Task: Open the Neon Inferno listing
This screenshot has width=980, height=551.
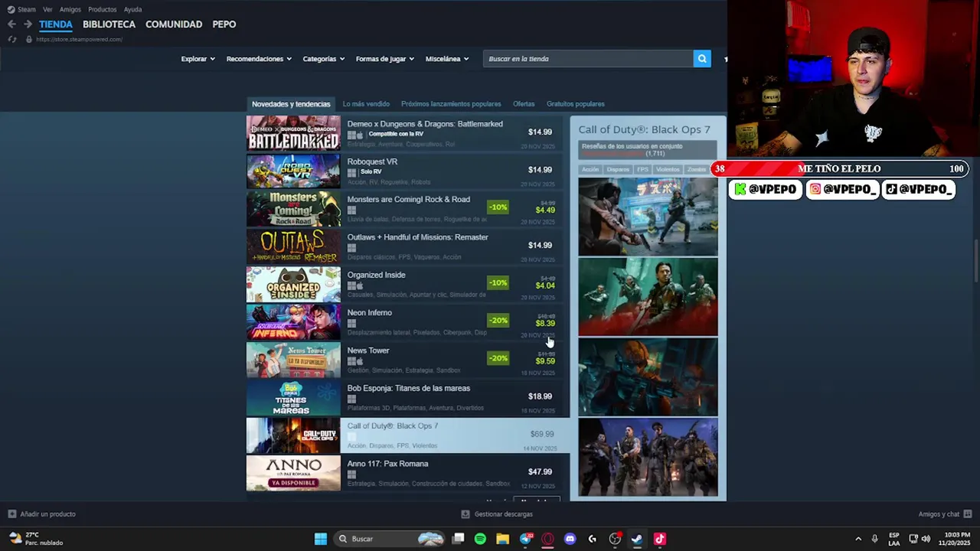Action: pyautogui.click(x=408, y=322)
